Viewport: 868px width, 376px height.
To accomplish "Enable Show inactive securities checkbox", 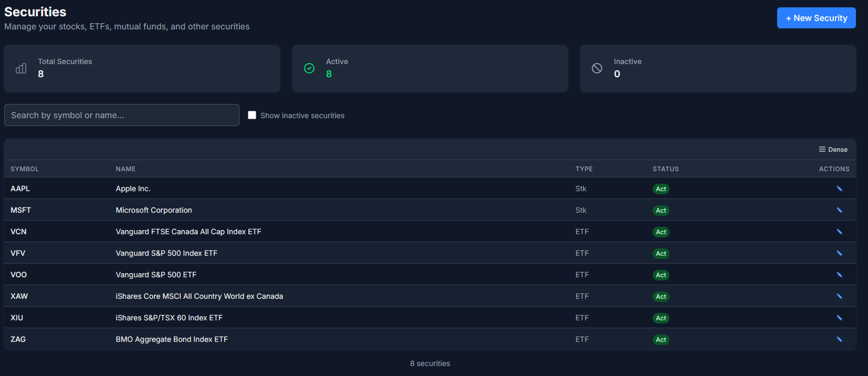I will click(252, 115).
